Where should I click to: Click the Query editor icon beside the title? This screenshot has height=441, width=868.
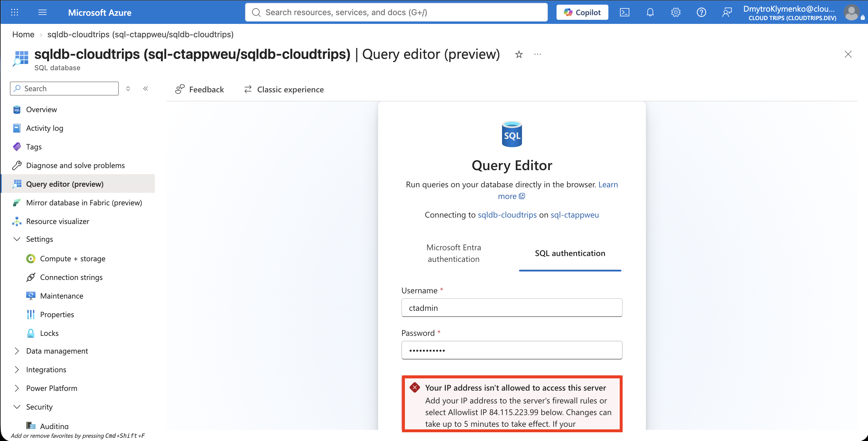21,58
